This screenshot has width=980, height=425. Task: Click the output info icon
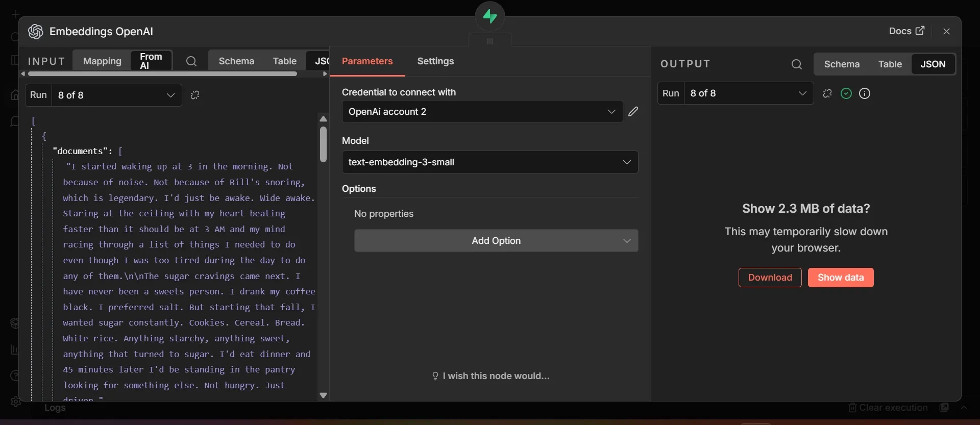(865, 93)
